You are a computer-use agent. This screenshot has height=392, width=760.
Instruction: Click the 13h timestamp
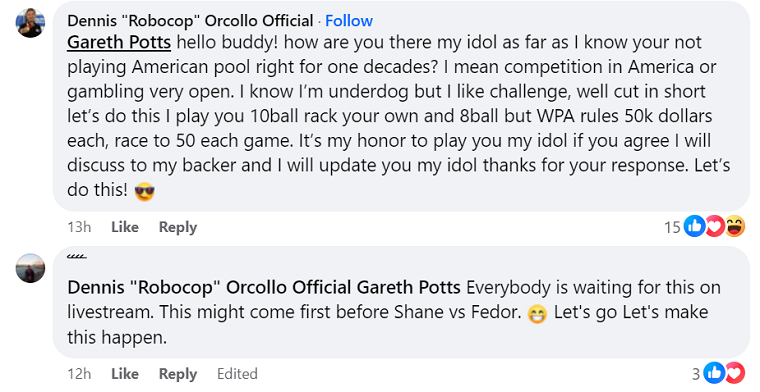point(79,227)
